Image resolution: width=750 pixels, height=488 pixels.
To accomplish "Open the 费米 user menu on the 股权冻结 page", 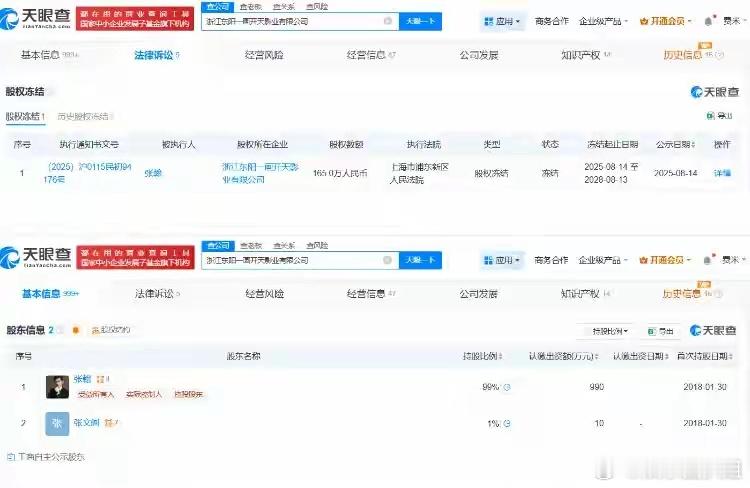I will [x=734, y=21].
